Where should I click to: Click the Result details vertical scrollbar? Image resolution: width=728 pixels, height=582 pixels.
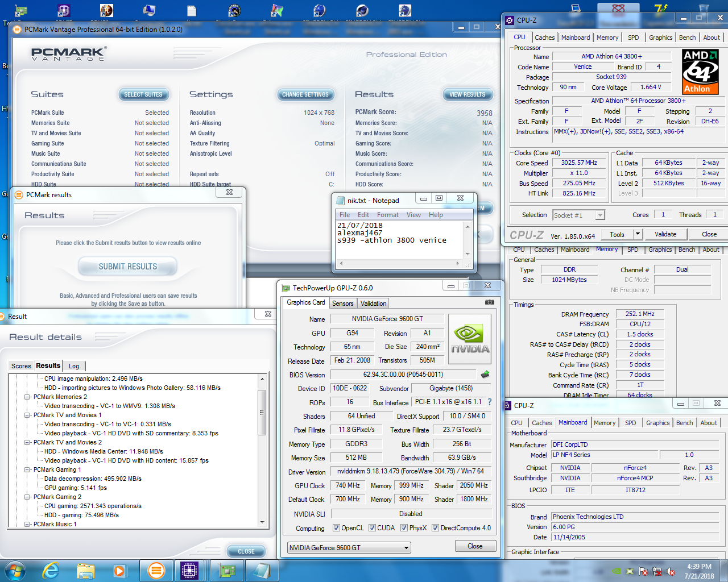click(262, 450)
